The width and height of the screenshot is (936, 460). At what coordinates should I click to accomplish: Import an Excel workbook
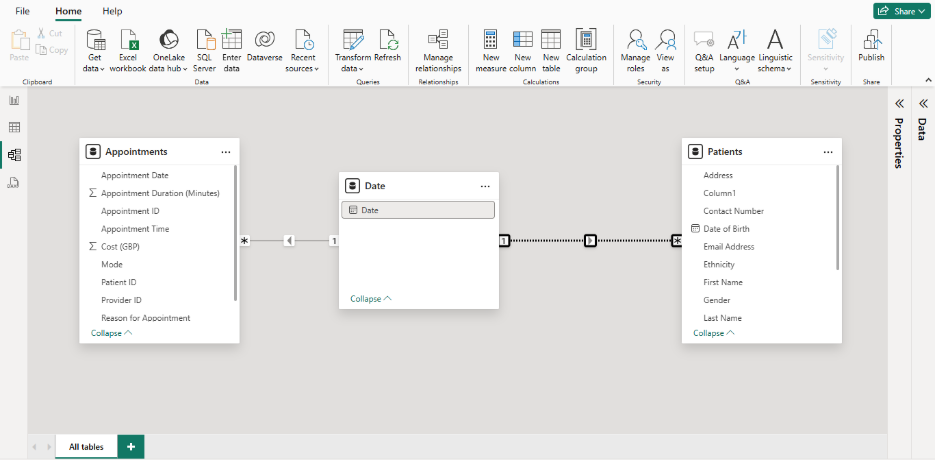(128, 51)
